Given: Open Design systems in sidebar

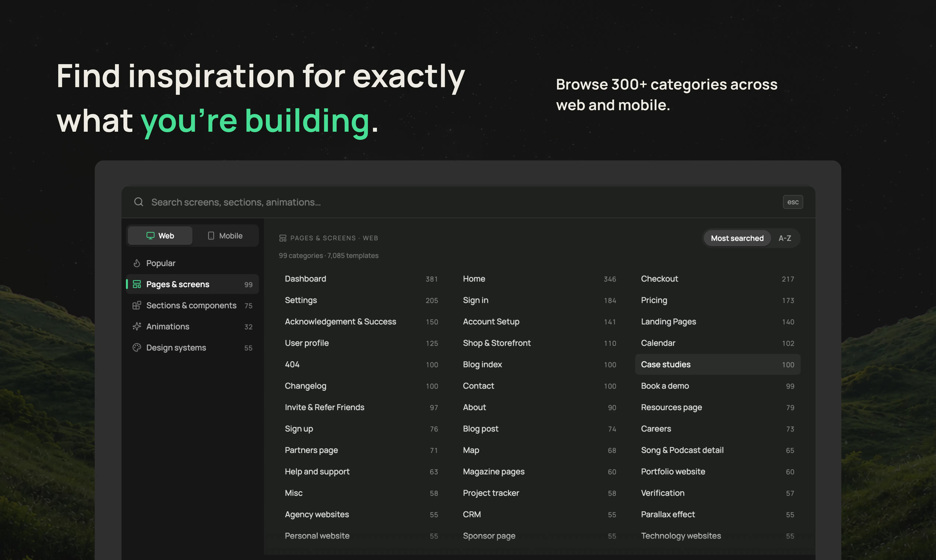Looking at the screenshot, I should click(x=193, y=348).
